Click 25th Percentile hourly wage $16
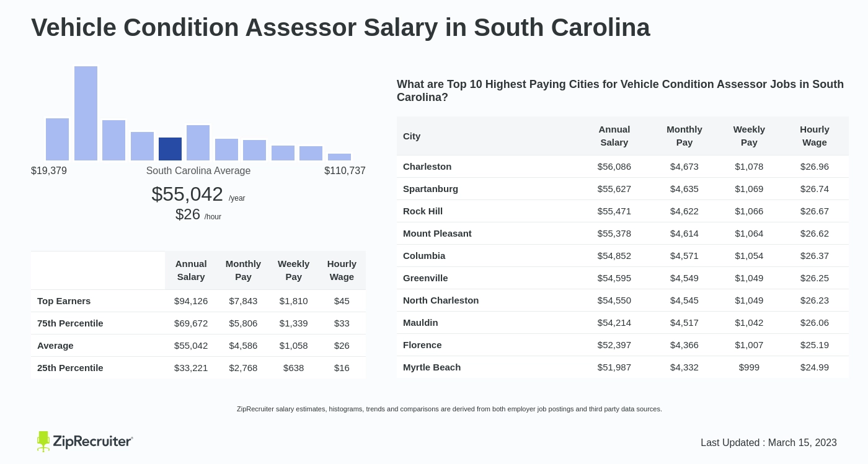This screenshot has height=464, width=868. (342, 368)
